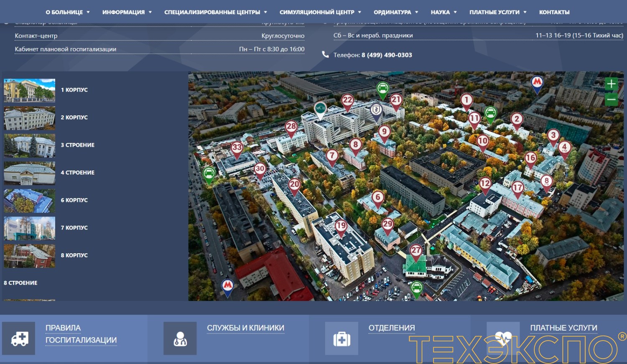Select map marker number 12
This screenshot has width=627, height=364.
485,185
